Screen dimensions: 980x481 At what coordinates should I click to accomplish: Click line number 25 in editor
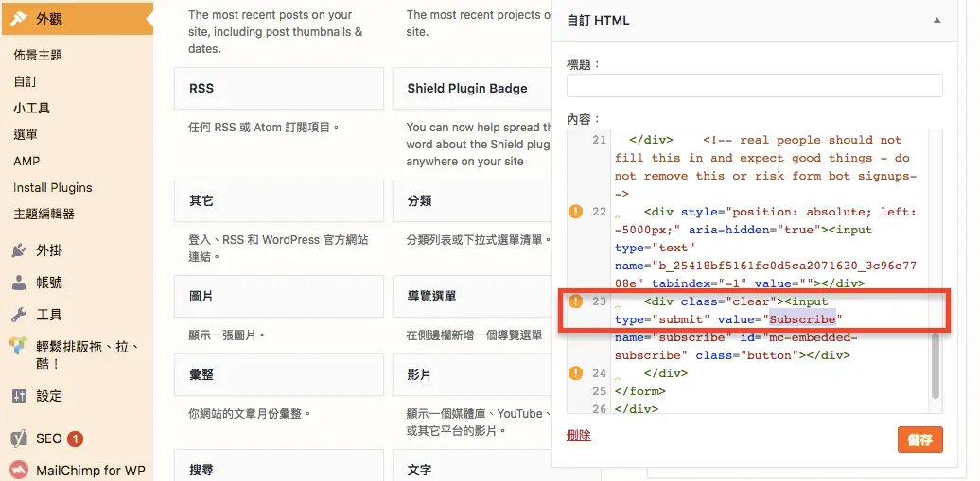(600, 391)
